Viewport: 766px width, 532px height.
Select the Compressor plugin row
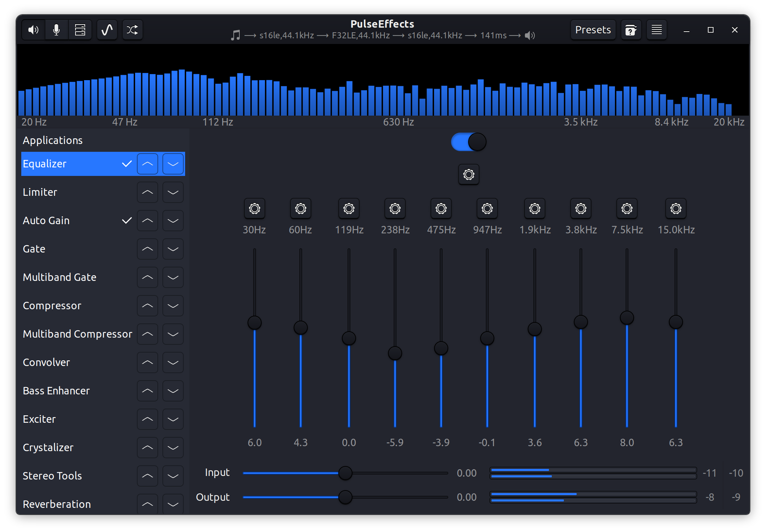(x=103, y=306)
